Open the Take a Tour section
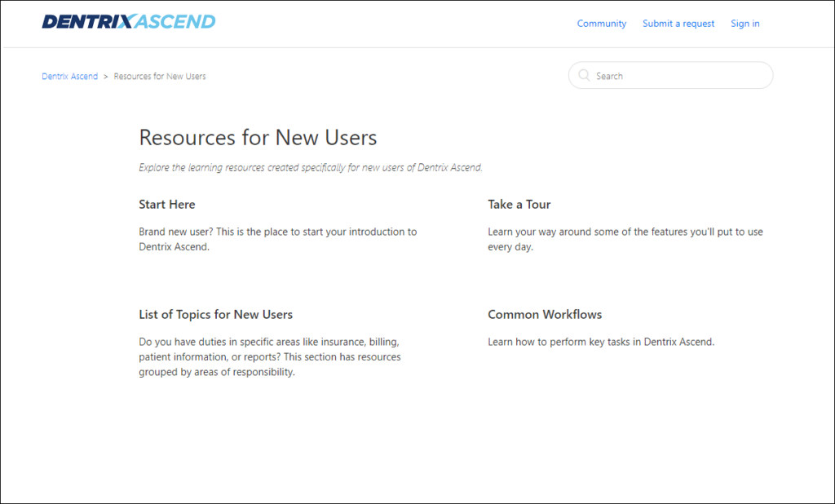This screenshot has height=504, width=835. [519, 205]
